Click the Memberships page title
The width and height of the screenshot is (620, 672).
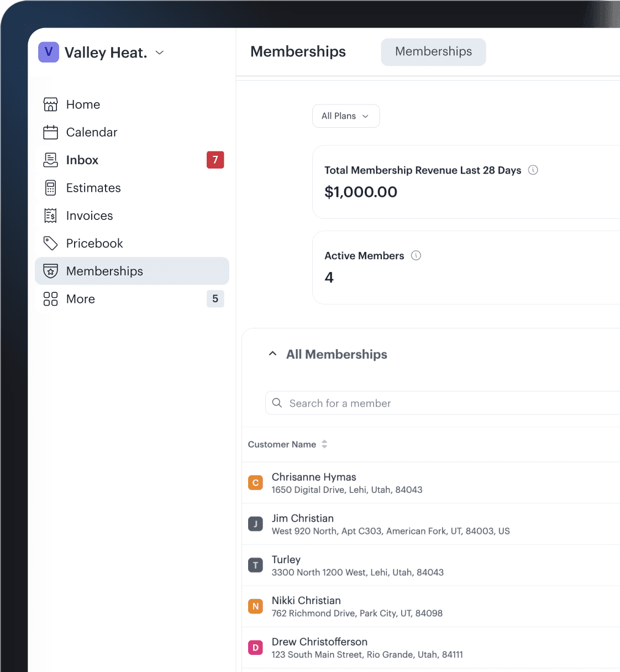tap(298, 51)
